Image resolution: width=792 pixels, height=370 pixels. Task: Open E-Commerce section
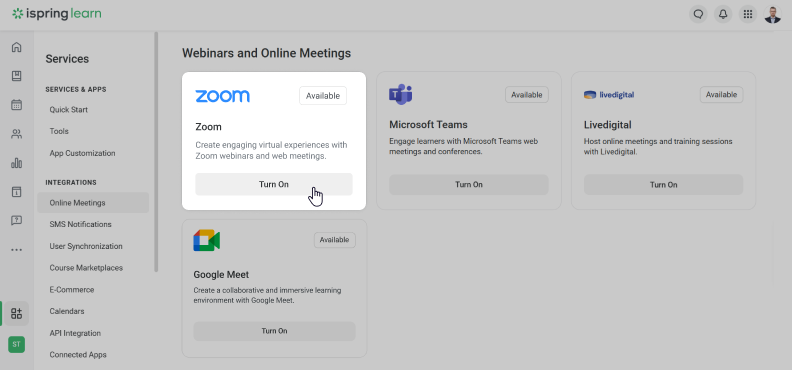[x=72, y=290]
